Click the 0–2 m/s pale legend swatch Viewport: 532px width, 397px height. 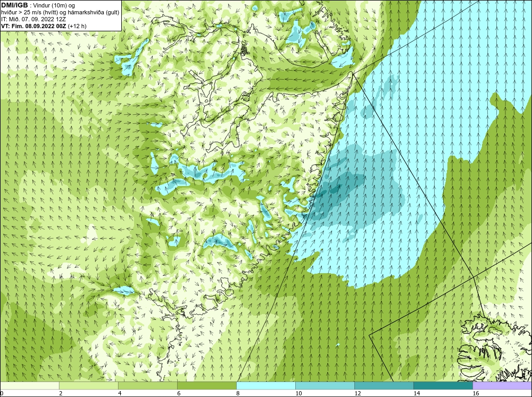(x=29, y=385)
